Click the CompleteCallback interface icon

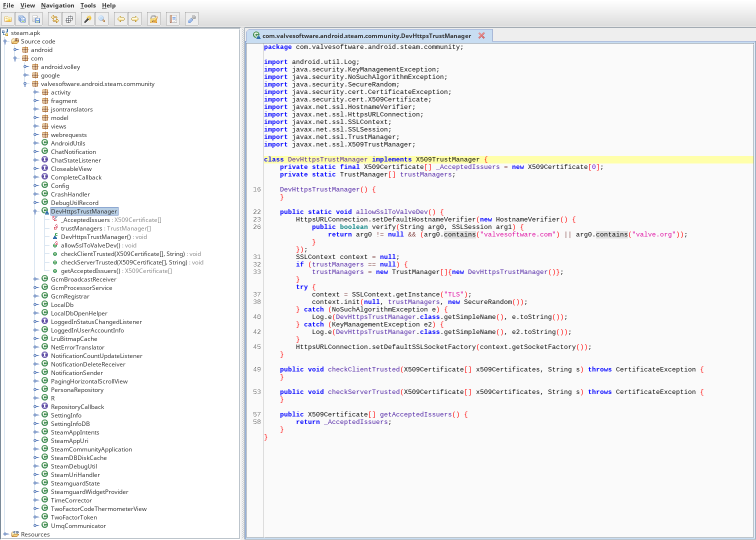(45, 177)
